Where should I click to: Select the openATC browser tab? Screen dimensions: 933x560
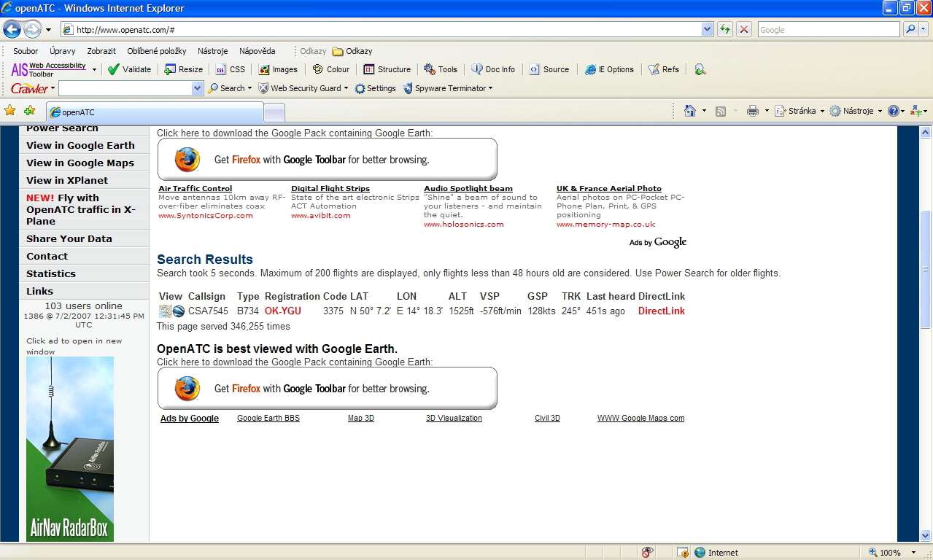[x=155, y=112]
